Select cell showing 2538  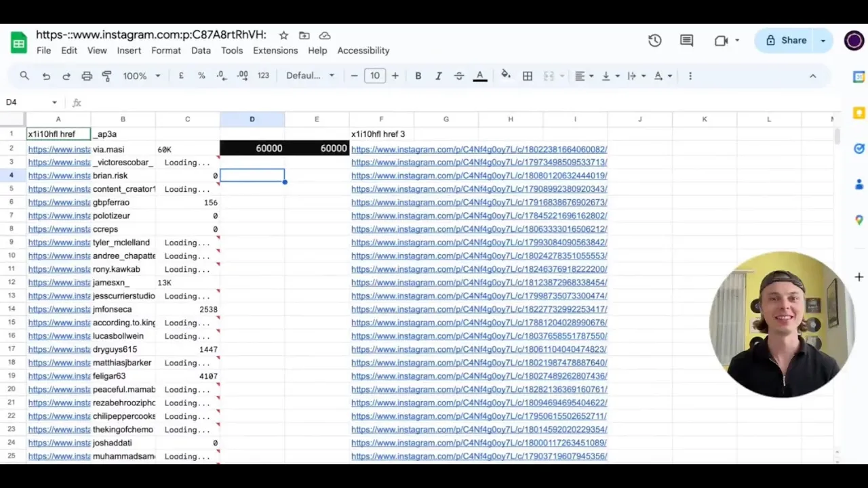coord(187,309)
